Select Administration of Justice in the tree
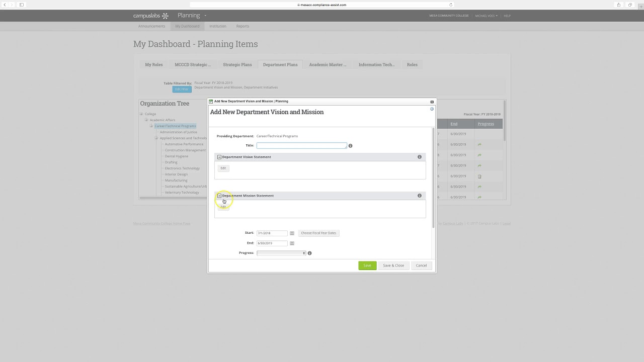 click(179, 132)
